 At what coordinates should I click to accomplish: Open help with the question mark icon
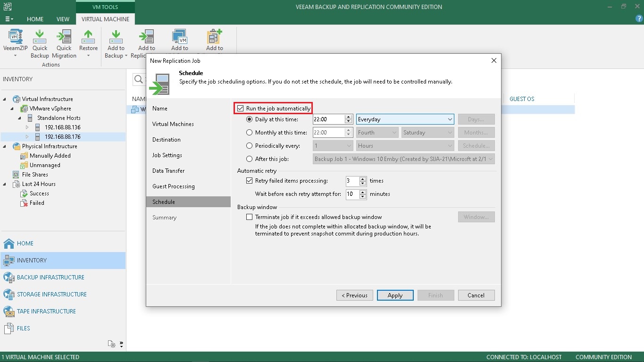click(x=639, y=19)
